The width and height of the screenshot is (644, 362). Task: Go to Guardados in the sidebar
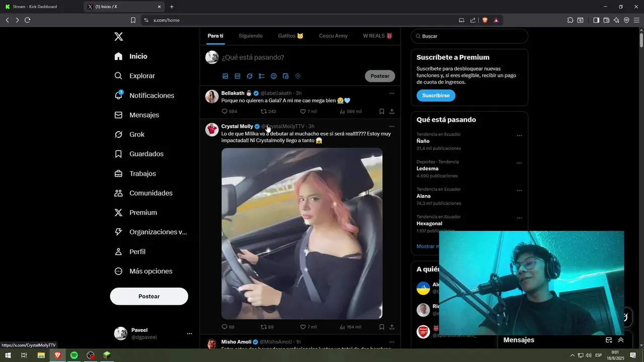coord(139,154)
